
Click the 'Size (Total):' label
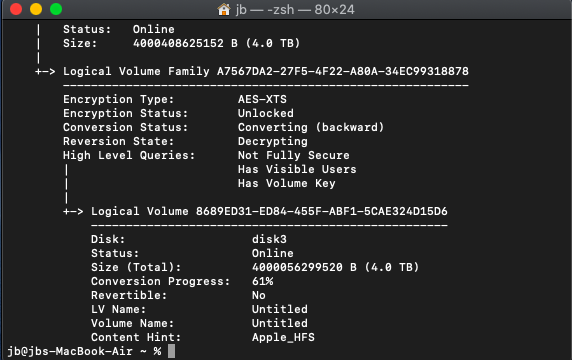pyautogui.click(x=136, y=267)
